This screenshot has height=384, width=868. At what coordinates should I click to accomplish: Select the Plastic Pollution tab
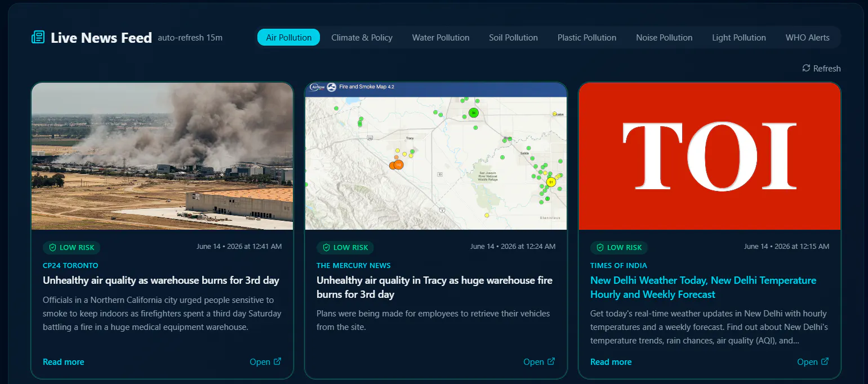(x=587, y=37)
